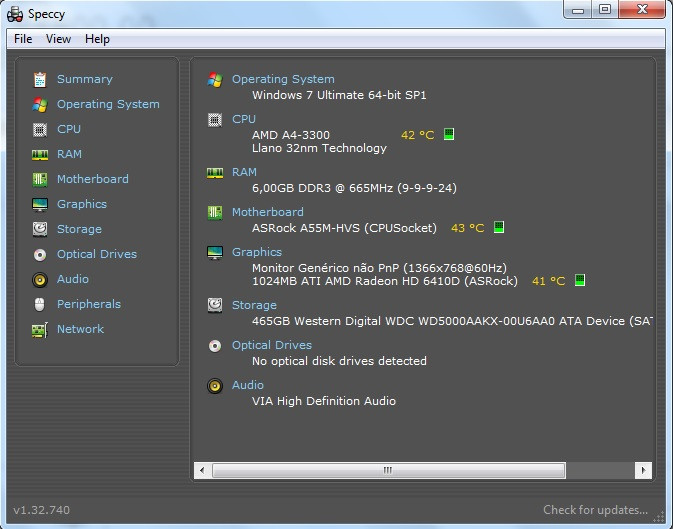Click the CPU heading in summary panel
This screenshot has width=673, height=529.
[x=244, y=119]
